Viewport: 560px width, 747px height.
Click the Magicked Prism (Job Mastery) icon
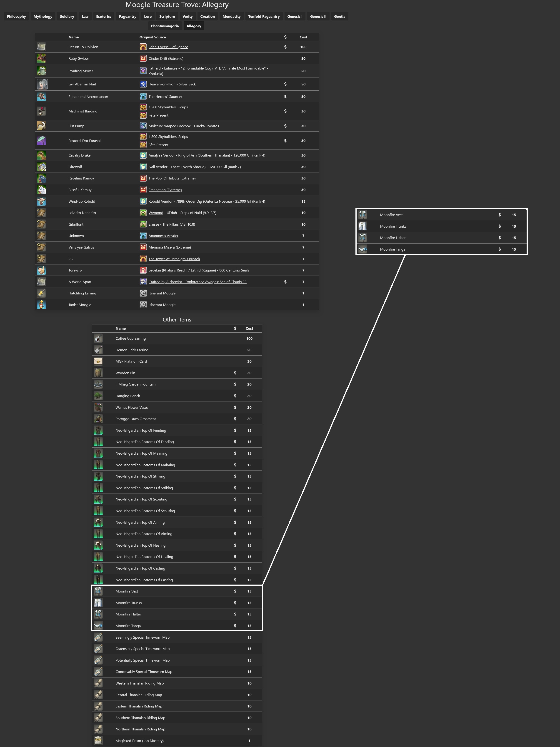(98, 741)
